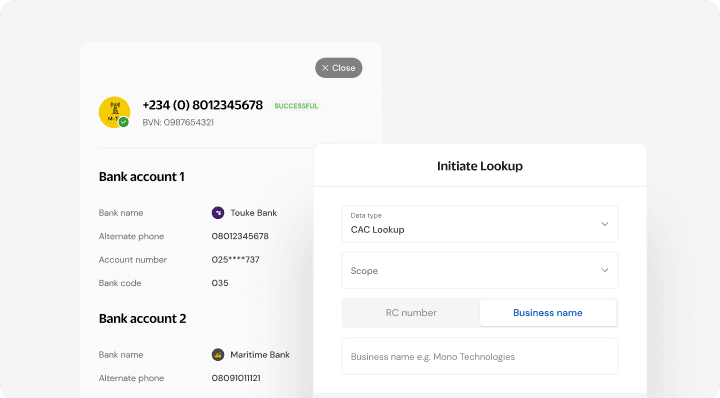Focus the Business name input field

480,356
